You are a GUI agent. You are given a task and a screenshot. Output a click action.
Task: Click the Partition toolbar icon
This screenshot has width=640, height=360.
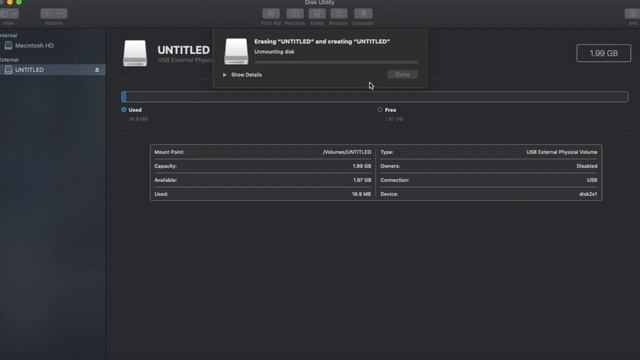[x=295, y=13]
